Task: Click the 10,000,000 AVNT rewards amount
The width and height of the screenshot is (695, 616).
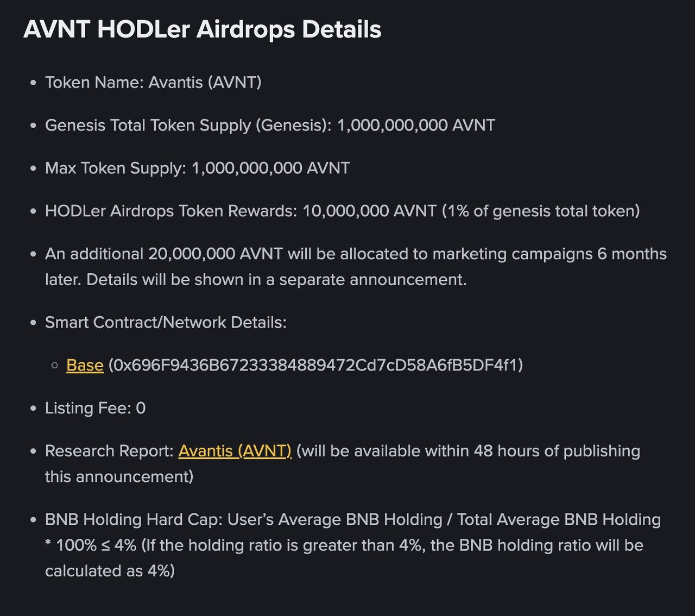Action: 369,211
